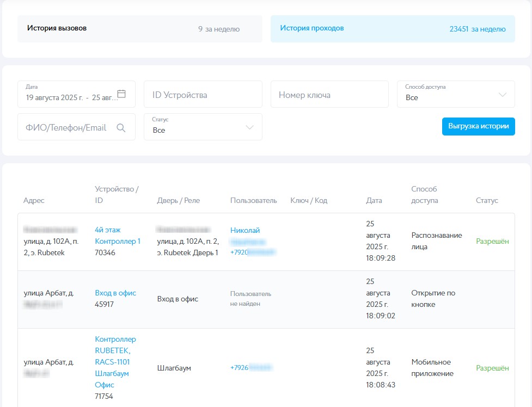
Task: Open the Вход в офис device link
Action: pos(115,293)
